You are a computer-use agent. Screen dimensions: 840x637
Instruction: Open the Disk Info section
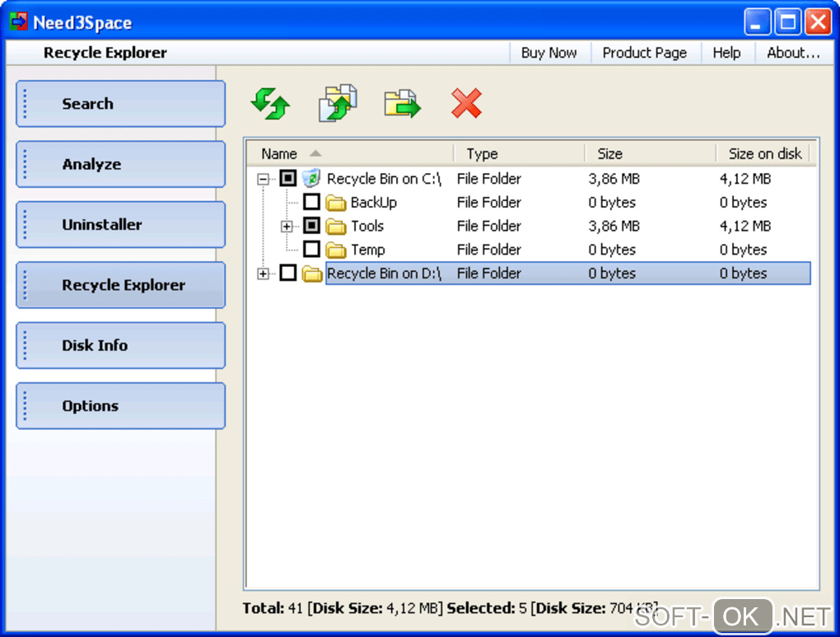pos(120,345)
